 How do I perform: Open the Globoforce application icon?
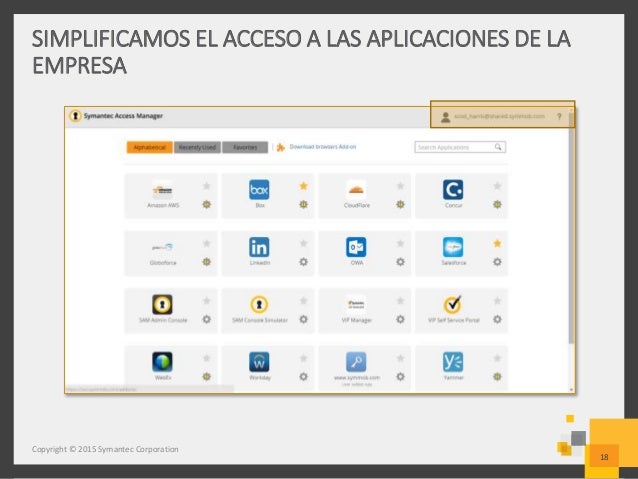point(162,247)
